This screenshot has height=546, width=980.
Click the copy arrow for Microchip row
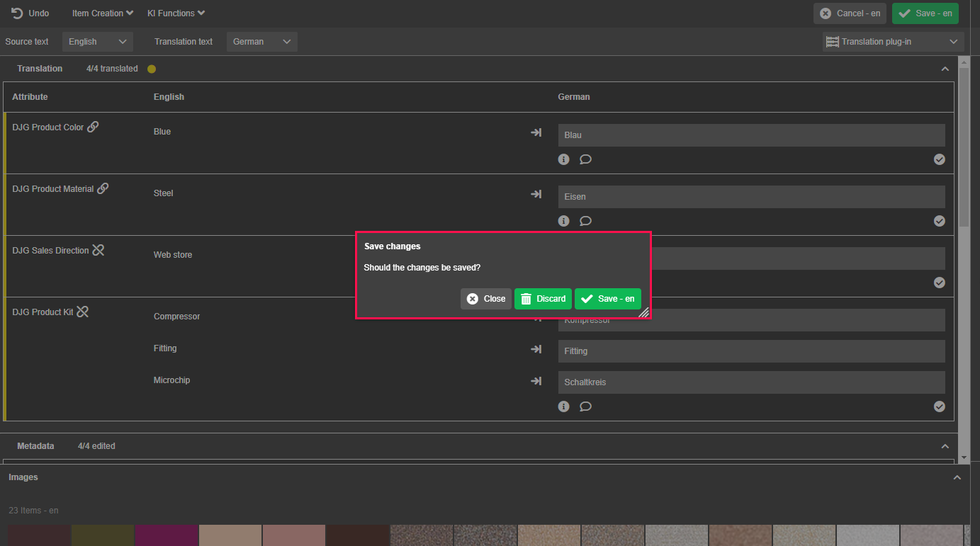click(x=536, y=381)
